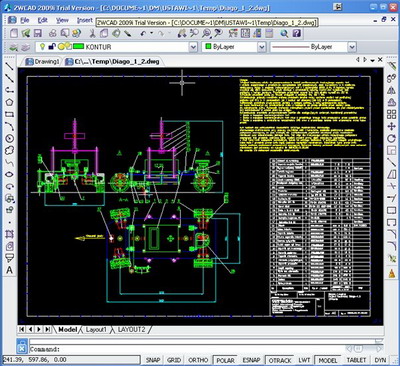Click the Print icon in toolbar
The width and height of the screenshot is (400, 366).
click(53, 33)
